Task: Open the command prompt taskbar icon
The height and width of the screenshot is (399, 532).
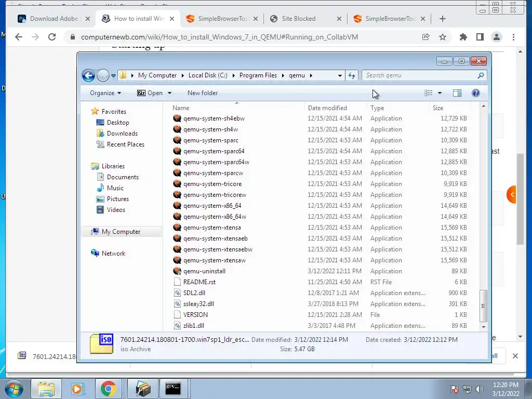Action: pyautogui.click(x=173, y=389)
